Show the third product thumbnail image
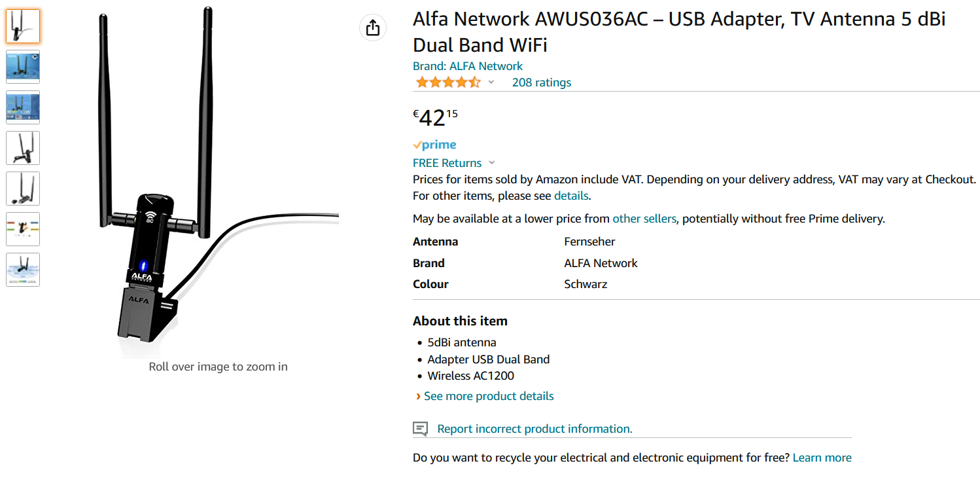Screen dimensions: 980x493 23,107
